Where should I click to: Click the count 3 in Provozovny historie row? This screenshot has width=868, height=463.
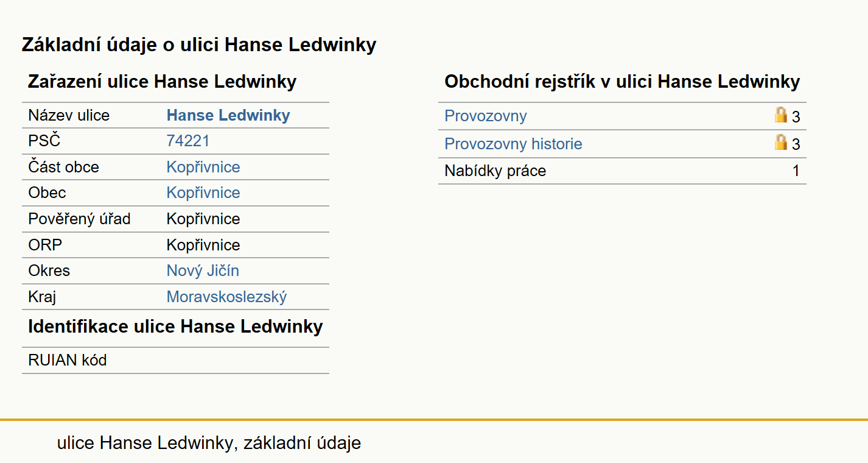(796, 144)
